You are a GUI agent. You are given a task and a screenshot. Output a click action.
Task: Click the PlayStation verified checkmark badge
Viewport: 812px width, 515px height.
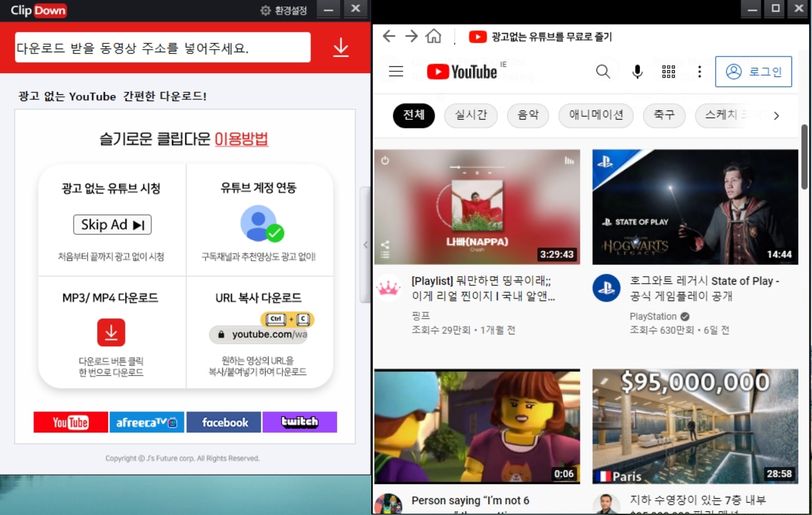coord(685,316)
